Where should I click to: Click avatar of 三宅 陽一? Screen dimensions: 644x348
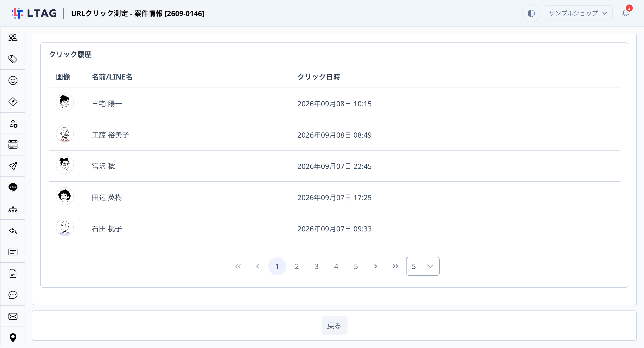point(65,102)
